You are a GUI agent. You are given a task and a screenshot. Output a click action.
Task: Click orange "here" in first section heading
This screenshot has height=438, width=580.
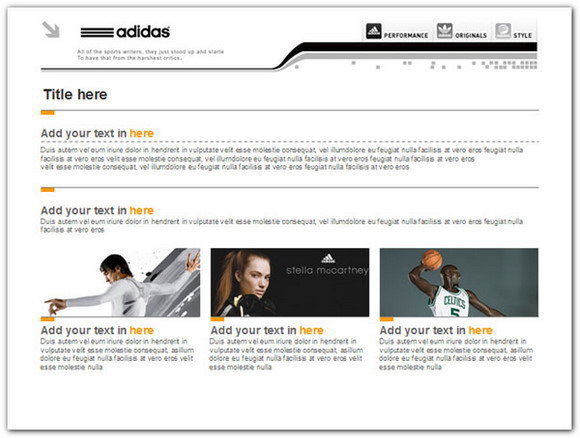click(141, 133)
